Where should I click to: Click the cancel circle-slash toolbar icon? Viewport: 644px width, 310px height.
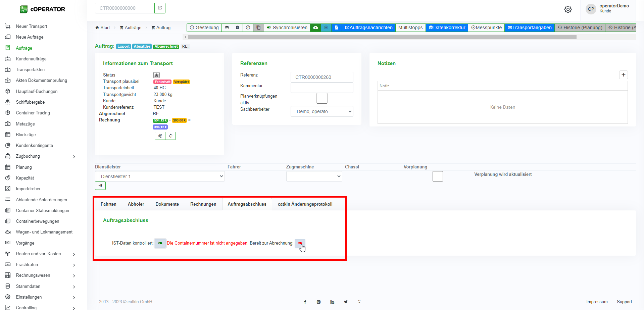pyautogui.click(x=248, y=28)
